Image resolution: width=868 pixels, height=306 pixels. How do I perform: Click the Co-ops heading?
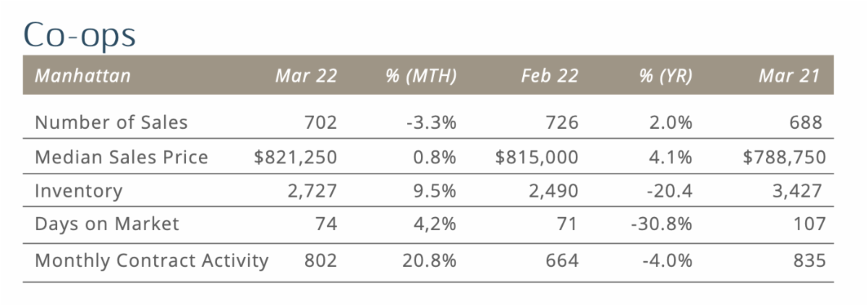[80, 33]
